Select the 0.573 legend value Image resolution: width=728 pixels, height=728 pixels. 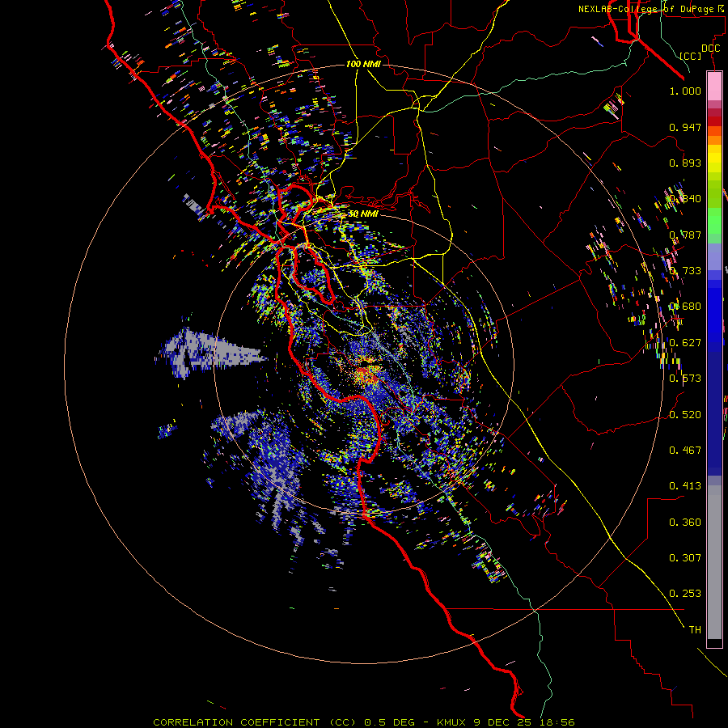click(685, 379)
